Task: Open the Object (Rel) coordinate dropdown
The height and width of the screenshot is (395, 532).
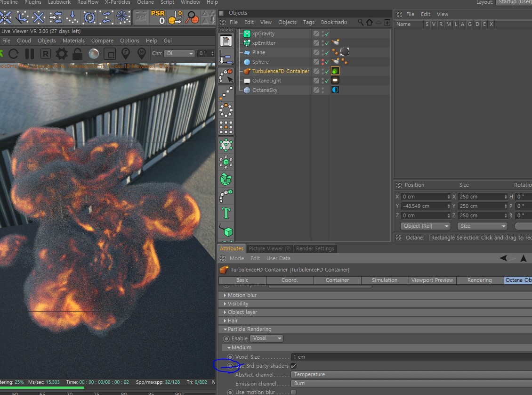Action: [426, 226]
